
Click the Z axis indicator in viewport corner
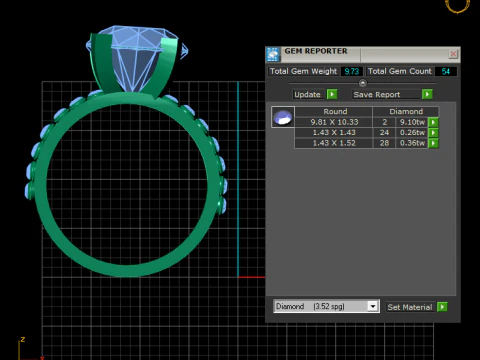point(23,340)
